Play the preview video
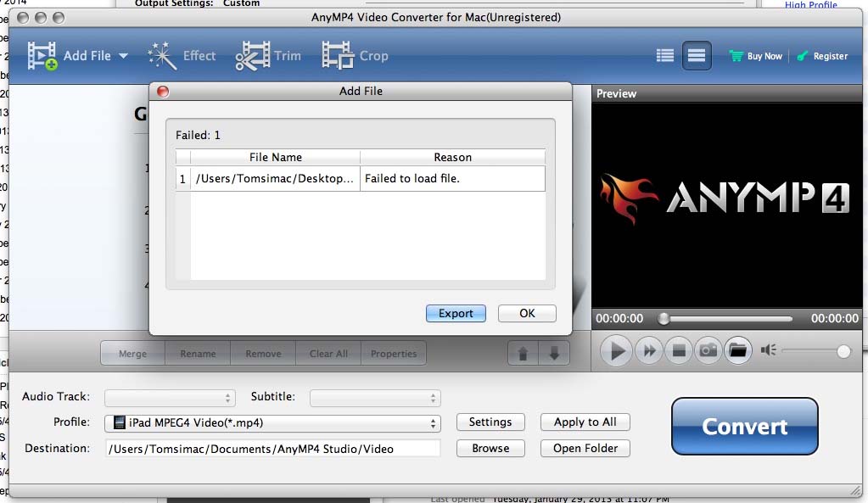 coord(616,351)
